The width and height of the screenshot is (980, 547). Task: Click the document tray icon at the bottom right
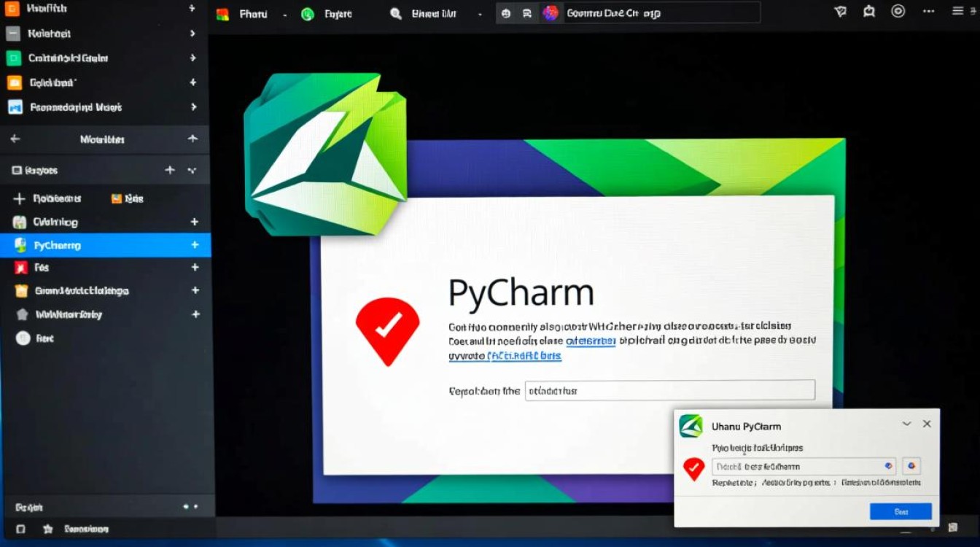(952, 527)
